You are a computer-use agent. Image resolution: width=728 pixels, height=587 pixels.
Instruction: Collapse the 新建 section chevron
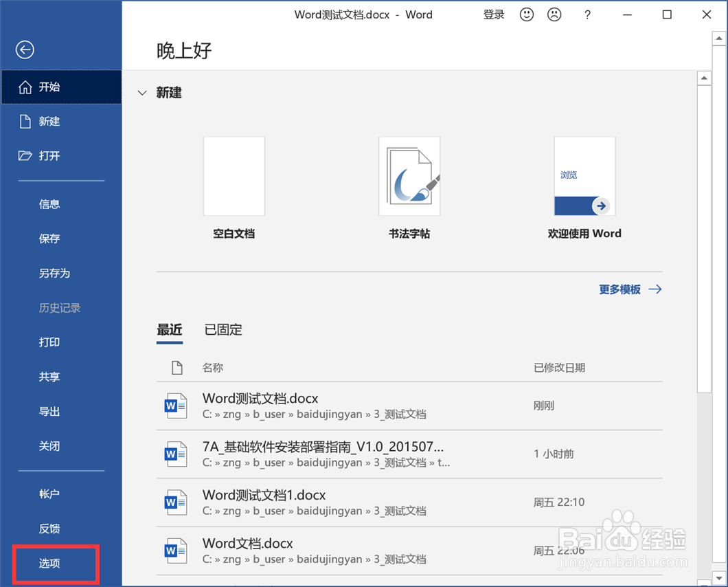coord(141,93)
